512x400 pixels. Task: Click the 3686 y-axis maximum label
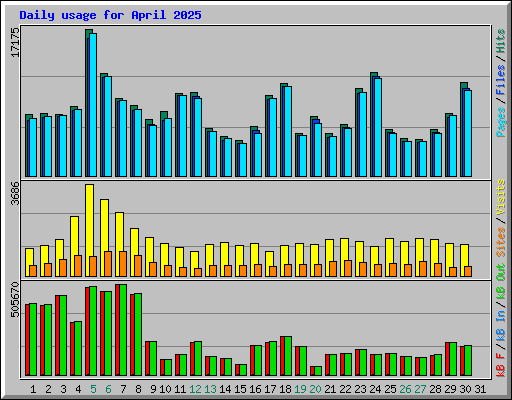15,193
